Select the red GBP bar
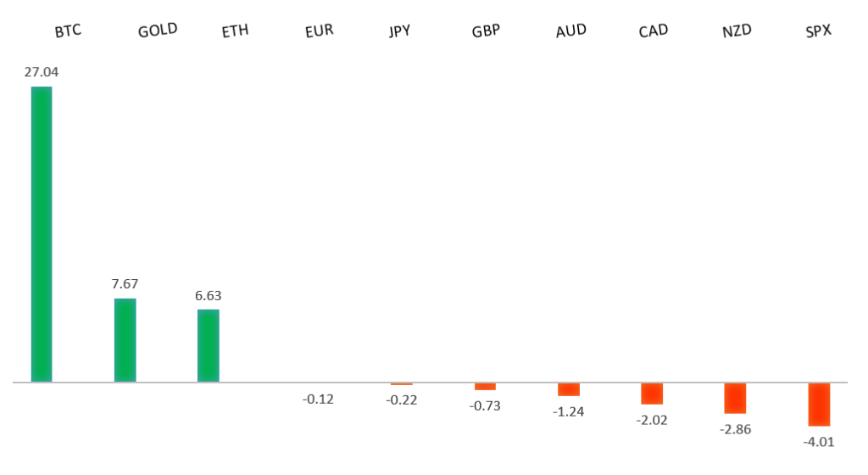 [486, 386]
